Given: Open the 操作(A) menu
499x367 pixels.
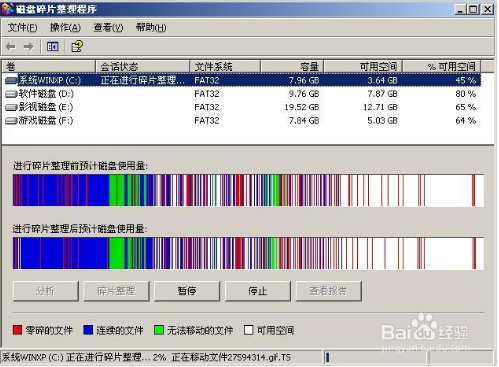Looking at the screenshot, I should click(x=65, y=28).
